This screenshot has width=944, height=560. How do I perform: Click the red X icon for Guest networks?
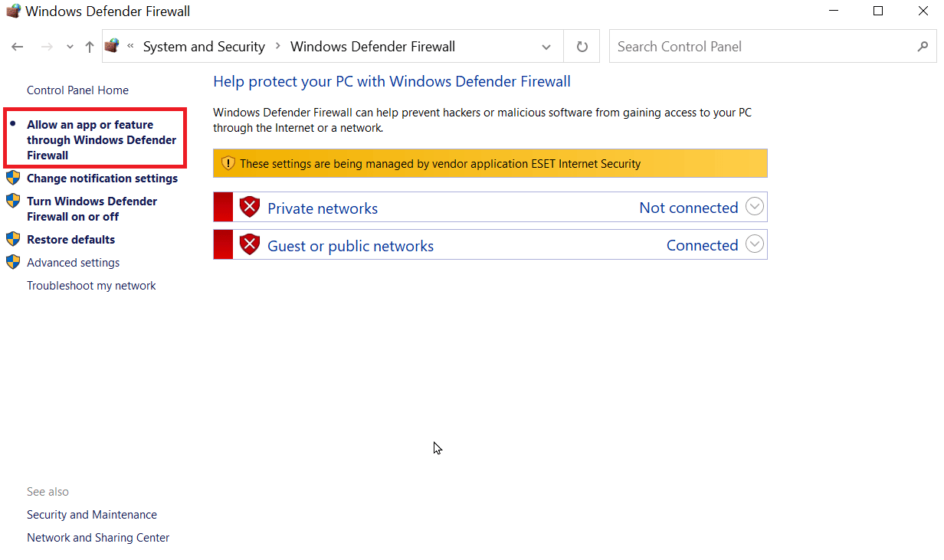click(x=249, y=244)
